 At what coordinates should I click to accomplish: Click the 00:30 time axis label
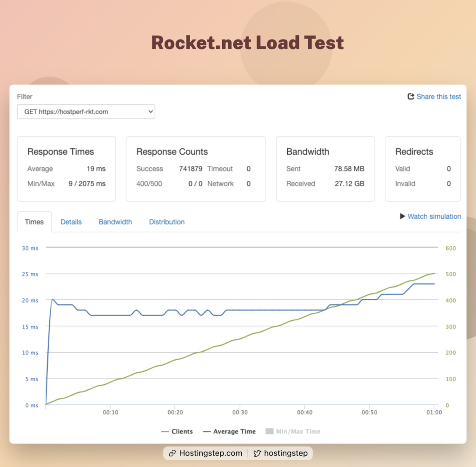pos(240,412)
